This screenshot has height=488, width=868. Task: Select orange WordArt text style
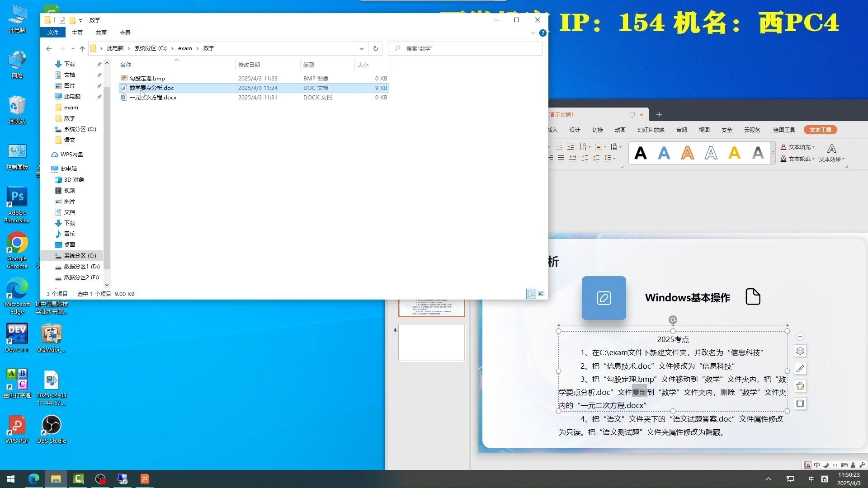pyautogui.click(x=688, y=153)
